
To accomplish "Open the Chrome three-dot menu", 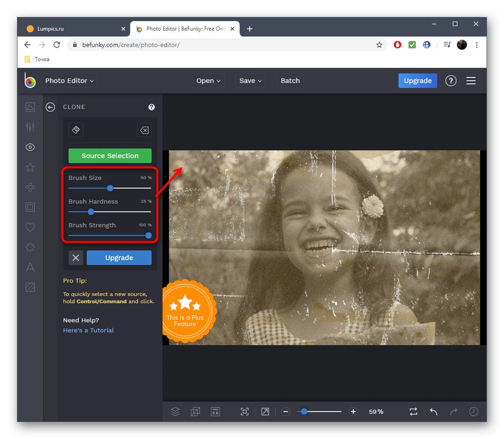I will (x=477, y=45).
